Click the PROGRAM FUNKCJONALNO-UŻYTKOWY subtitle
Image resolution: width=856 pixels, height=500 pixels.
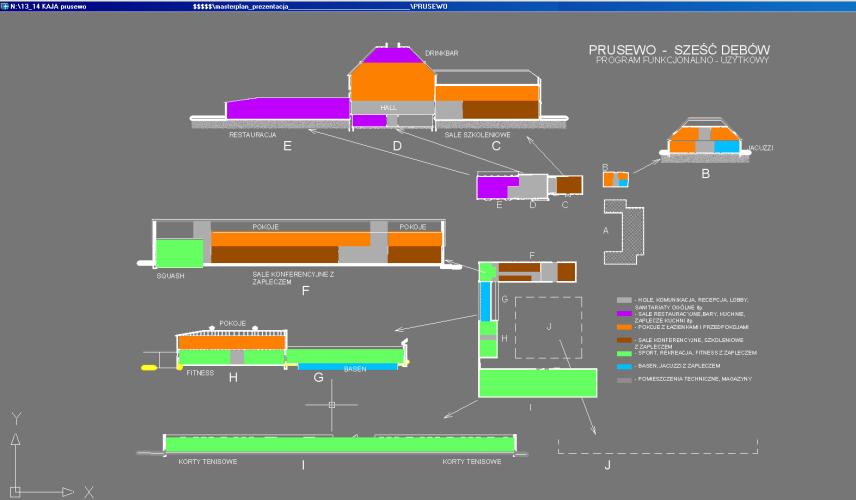click(682, 60)
